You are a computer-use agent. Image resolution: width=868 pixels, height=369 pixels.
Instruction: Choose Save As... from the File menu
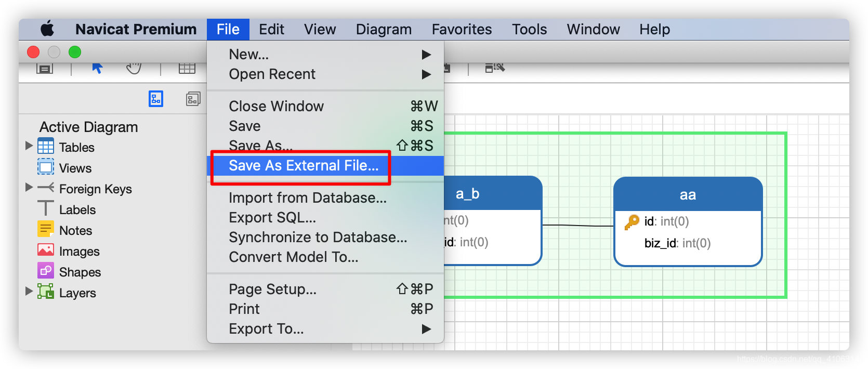[x=325, y=146]
